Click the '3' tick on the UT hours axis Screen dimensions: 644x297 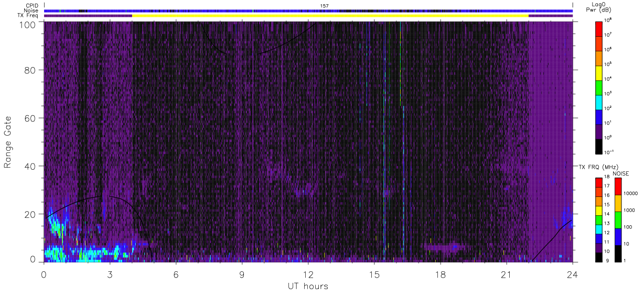(x=110, y=274)
